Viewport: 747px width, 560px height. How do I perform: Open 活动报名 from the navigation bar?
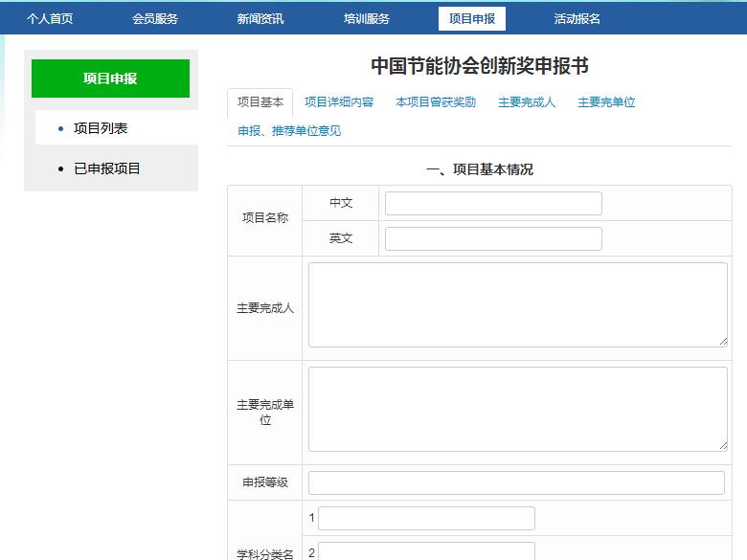point(577,19)
